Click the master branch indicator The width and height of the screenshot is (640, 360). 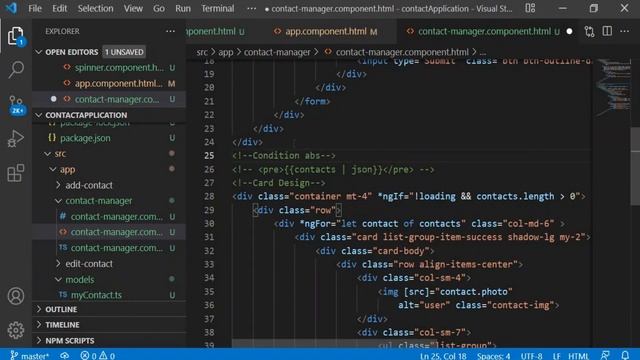click(29, 356)
